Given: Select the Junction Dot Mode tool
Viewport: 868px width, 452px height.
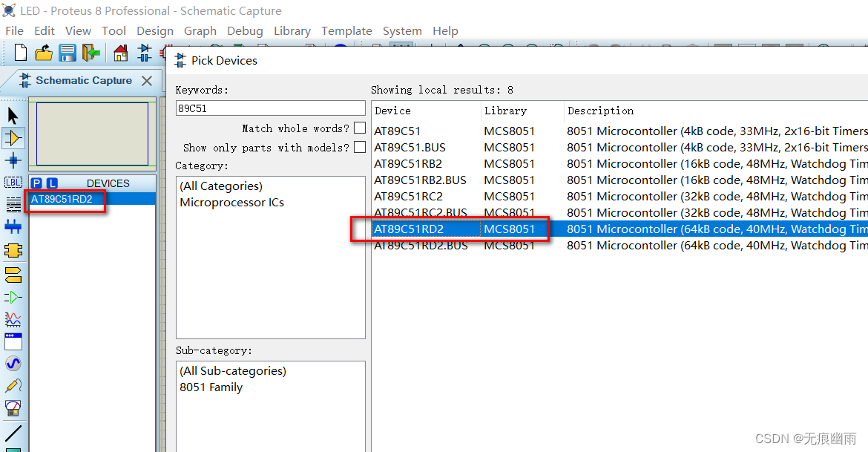Looking at the screenshot, I should point(13,160).
